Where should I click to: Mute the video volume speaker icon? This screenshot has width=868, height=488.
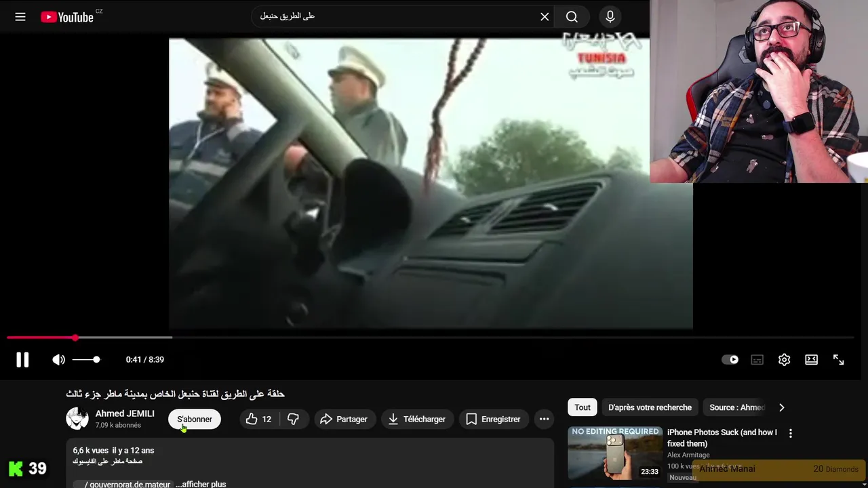(x=59, y=360)
